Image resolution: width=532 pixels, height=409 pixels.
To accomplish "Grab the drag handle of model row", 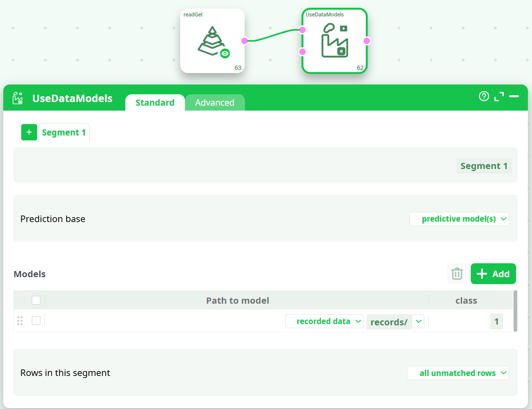I will (20, 321).
